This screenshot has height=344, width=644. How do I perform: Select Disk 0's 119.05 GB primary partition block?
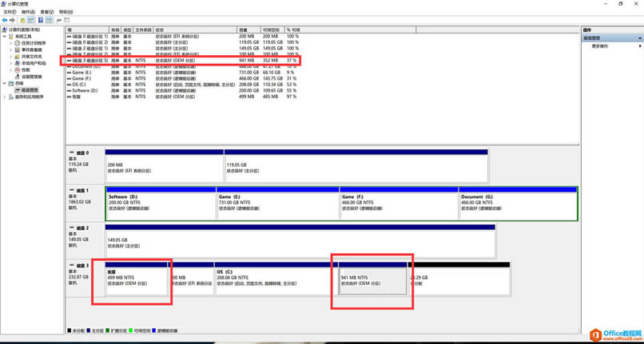click(356, 166)
